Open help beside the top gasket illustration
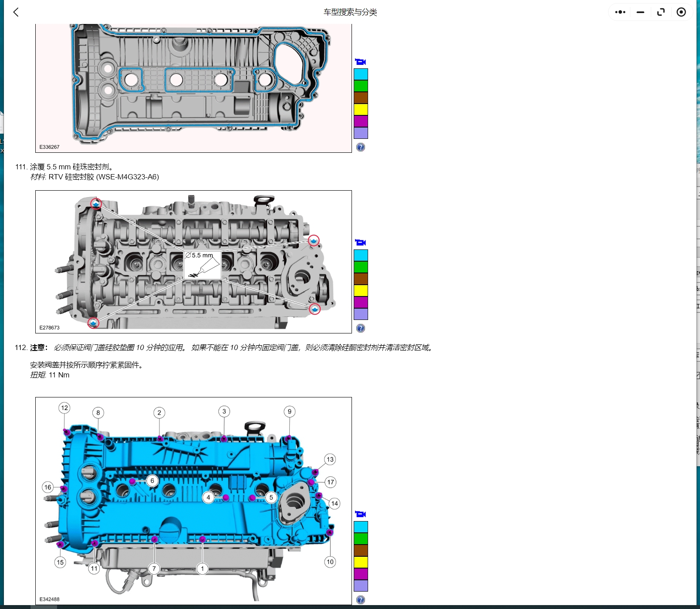700x609 pixels. point(361,147)
